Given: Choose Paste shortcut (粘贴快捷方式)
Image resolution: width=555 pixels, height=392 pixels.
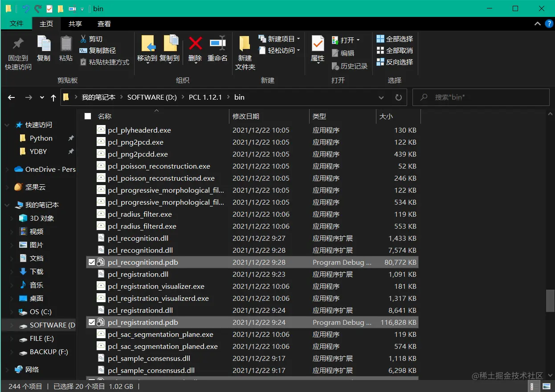Looking at the screenshot, I should click(x=104, y=62).
